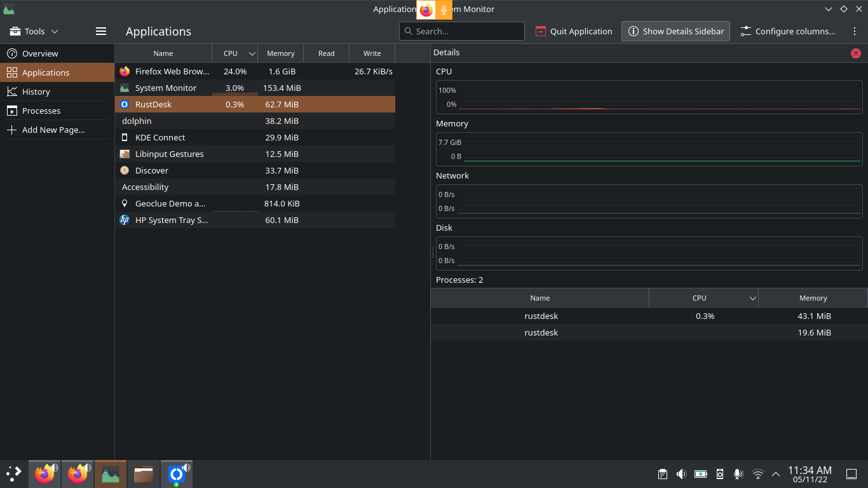Select the Memory column header

pos(280,53)
